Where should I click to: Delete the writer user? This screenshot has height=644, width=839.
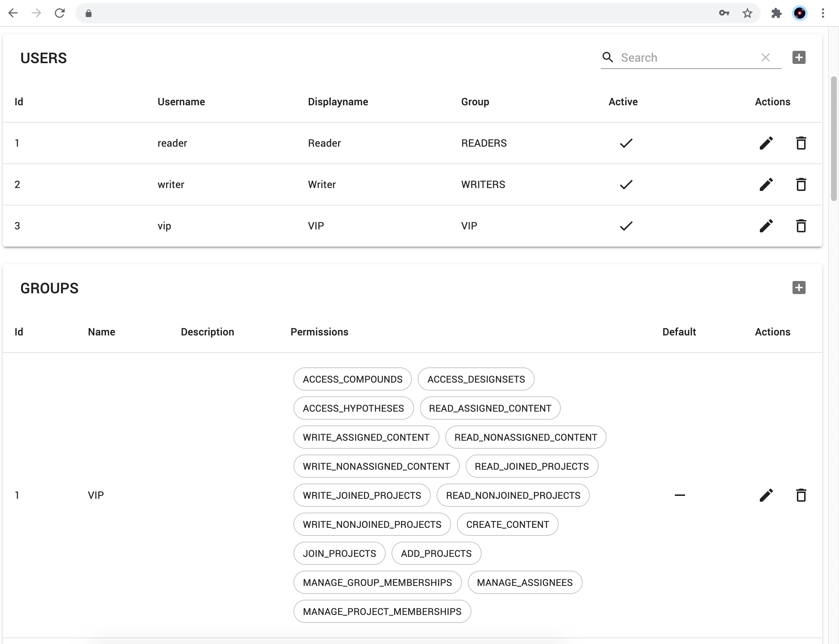point(801,184)
